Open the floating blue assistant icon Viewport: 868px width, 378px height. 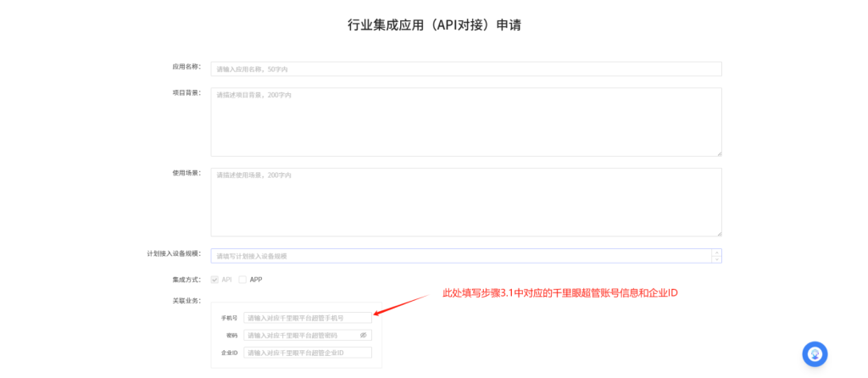pyautogui.click(x=815, y=354)
